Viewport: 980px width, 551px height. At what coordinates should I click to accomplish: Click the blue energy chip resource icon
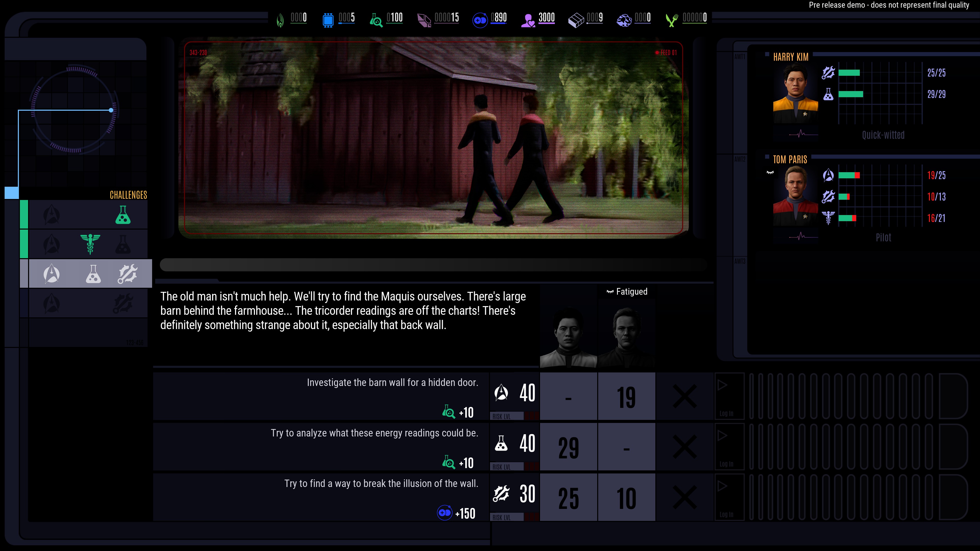(328, 20)
